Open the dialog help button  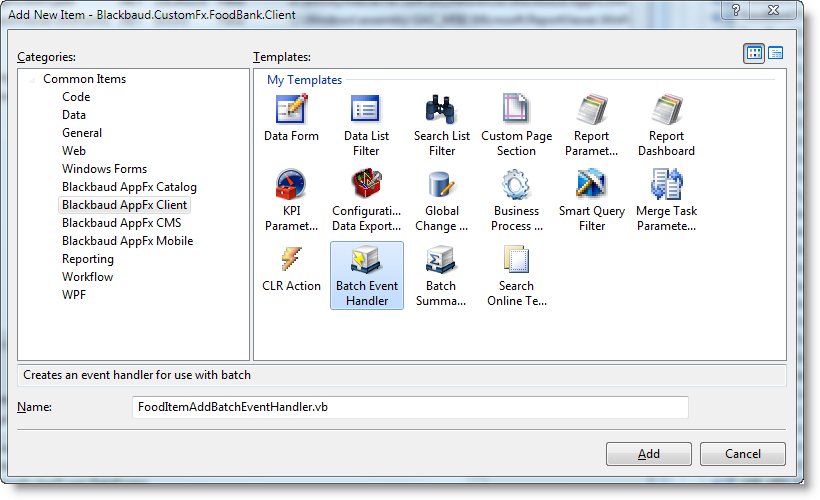[x=736, y=10]
